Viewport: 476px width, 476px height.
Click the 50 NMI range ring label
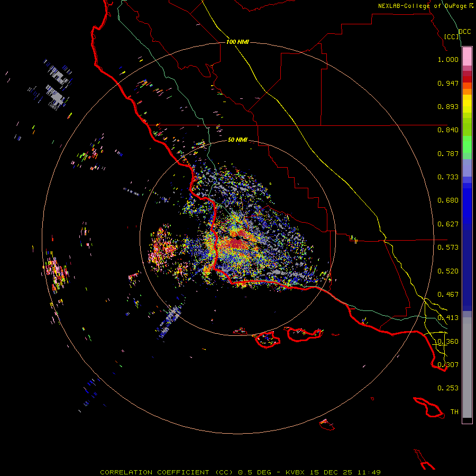[237, 140]
